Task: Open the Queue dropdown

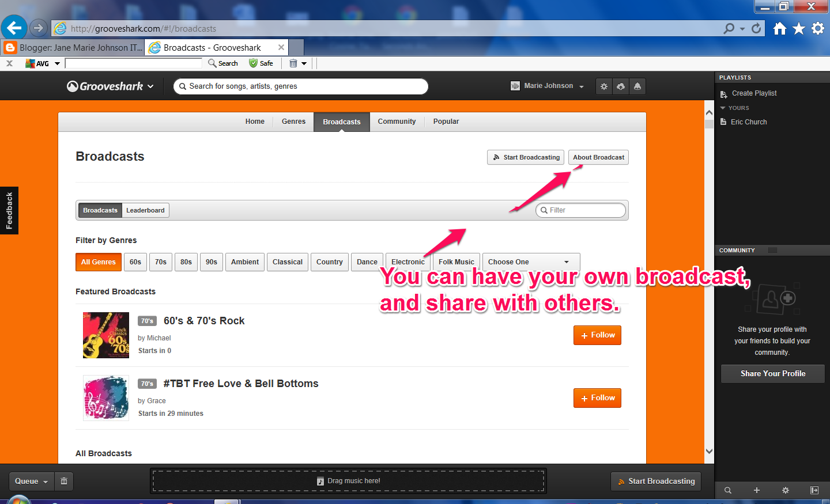Action: click(31, 481)
